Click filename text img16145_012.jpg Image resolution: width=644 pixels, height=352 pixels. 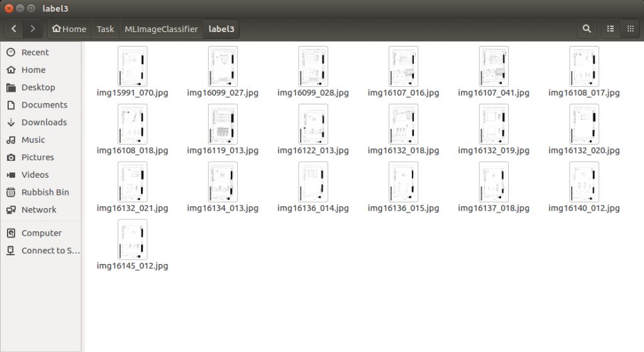coord(132,267)
